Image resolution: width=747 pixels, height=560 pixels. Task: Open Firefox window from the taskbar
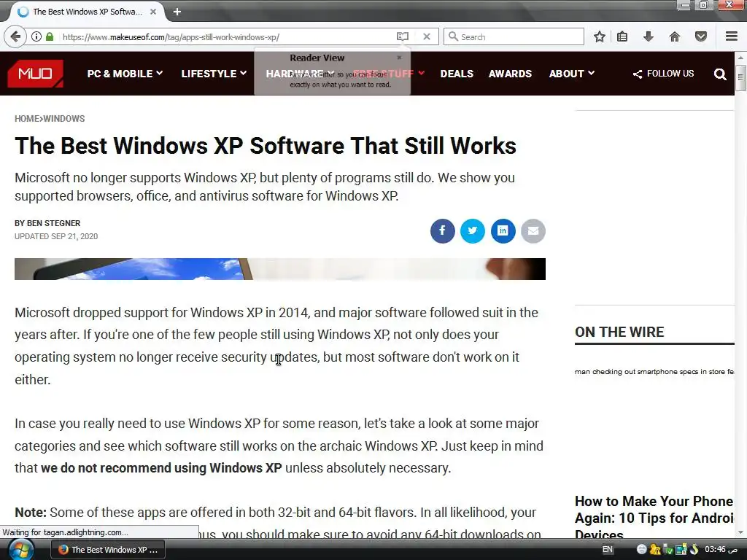(108, 550)
